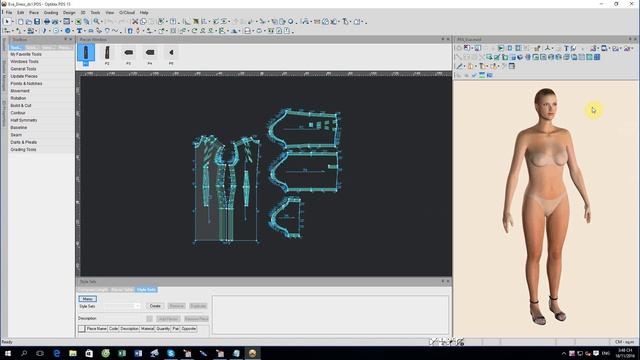Viewport: 640px width, 360px height.
Task: Open the File menu
Action: (x=9, y=13)
